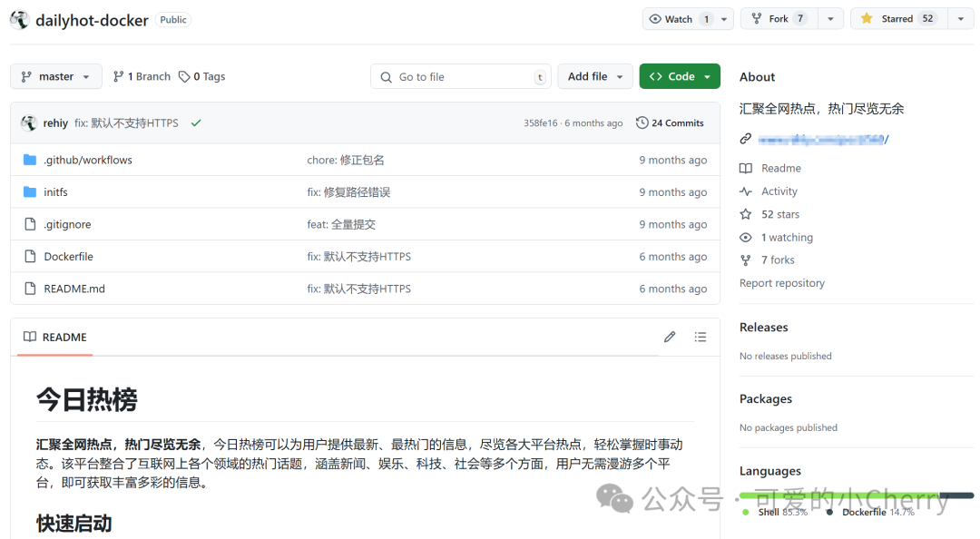Open the 24 Commits history

coord(670,123)
